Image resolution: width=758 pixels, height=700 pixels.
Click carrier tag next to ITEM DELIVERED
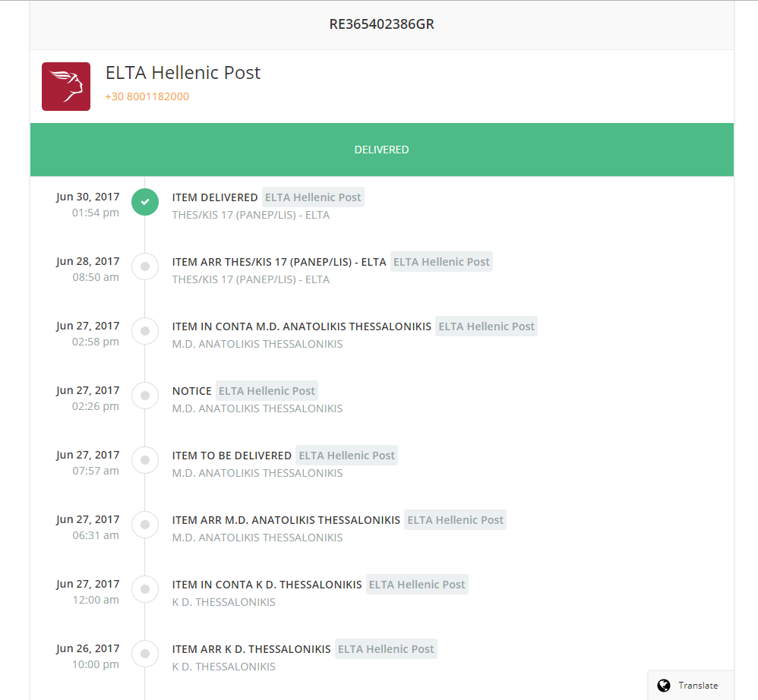313,197
